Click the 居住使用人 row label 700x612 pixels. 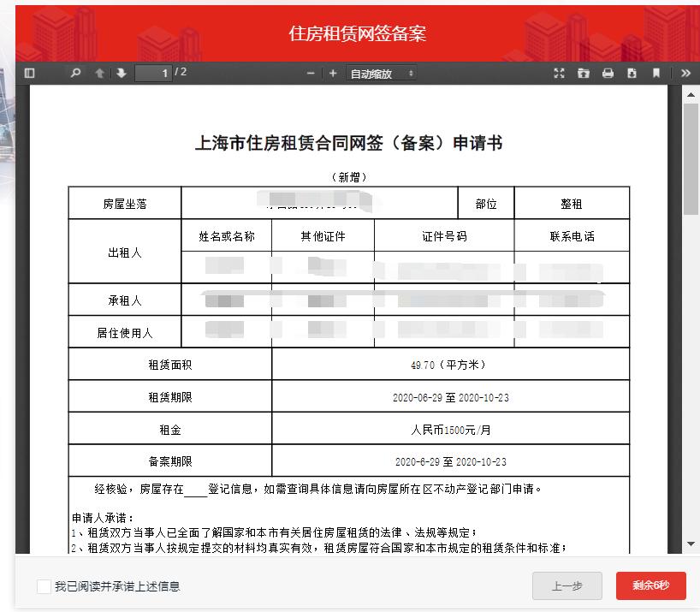(x=125, y=333)
